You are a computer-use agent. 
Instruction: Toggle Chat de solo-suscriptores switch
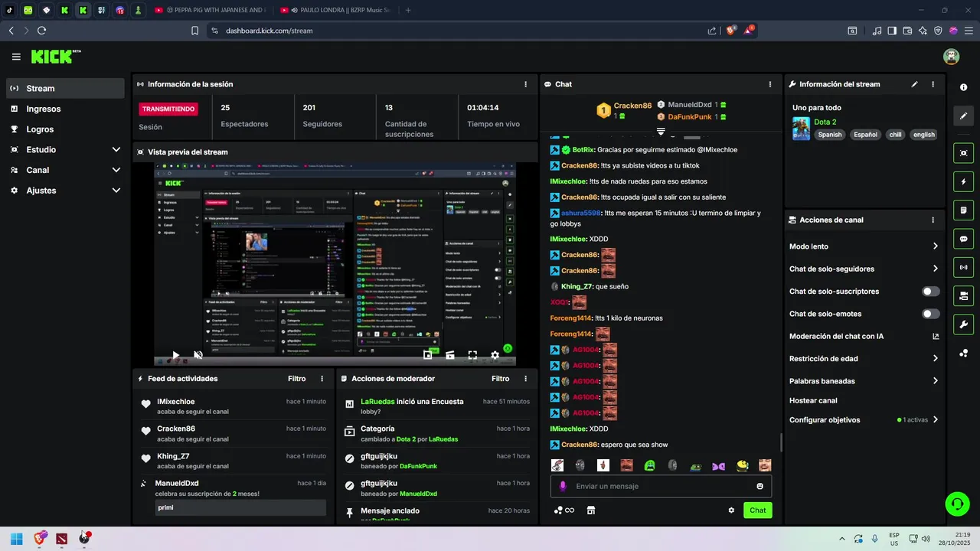click(x=931, y=292)
